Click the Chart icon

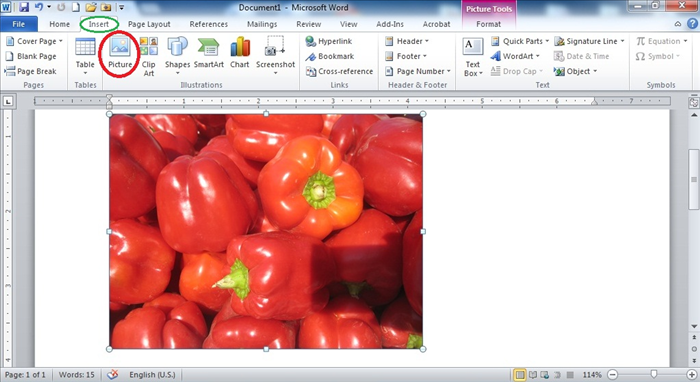click(x=240, y=54)
